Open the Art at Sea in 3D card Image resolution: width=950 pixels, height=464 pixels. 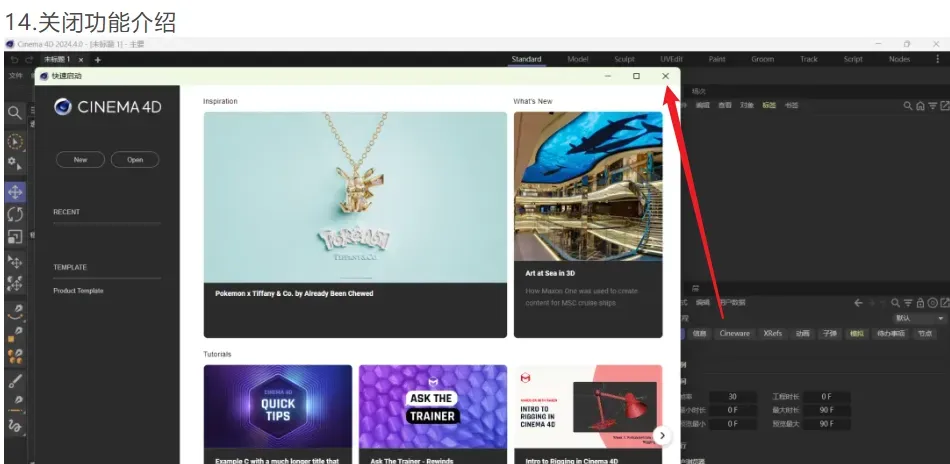(588, 225)
